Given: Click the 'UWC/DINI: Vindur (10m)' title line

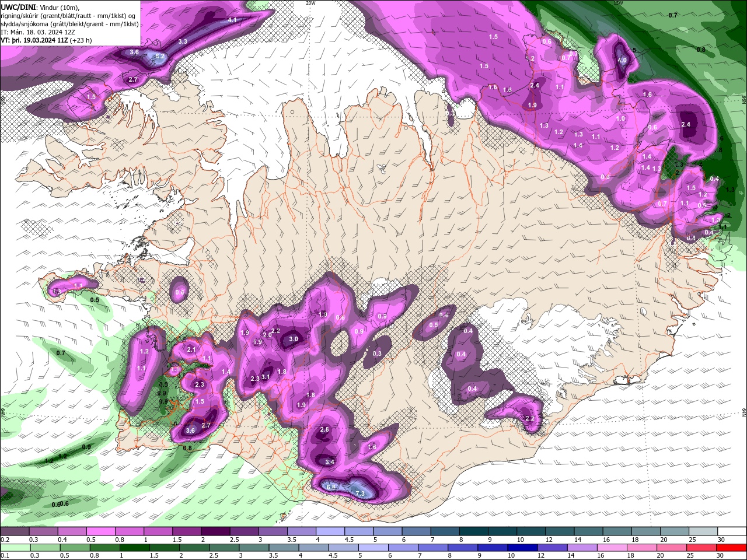Looking at the screenshot, I should [39, 6].
